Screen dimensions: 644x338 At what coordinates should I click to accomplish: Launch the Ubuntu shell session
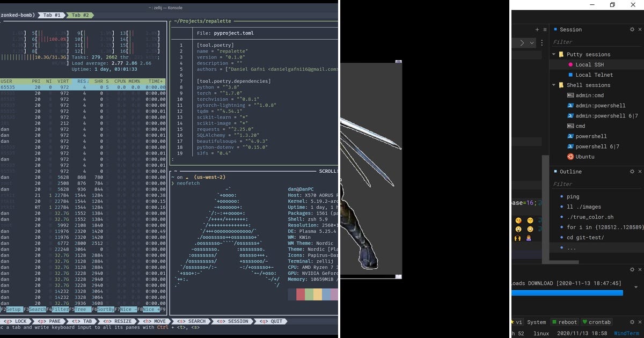point(585,157)
